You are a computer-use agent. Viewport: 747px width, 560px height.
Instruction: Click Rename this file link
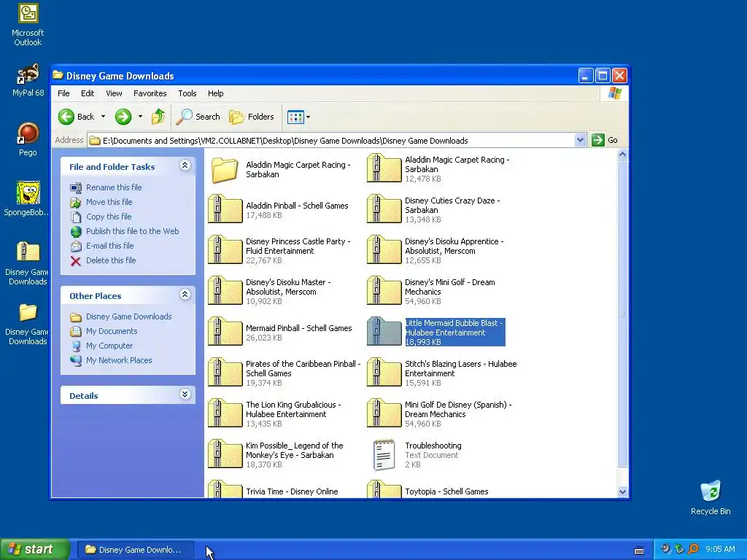114,187
